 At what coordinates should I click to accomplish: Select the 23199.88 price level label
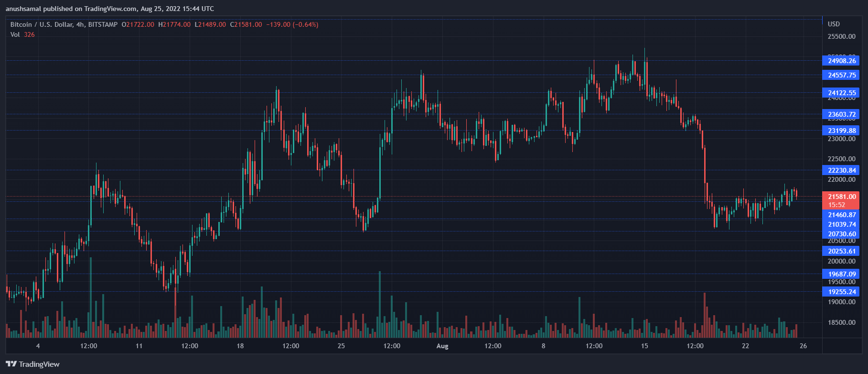tap(842, 131)
